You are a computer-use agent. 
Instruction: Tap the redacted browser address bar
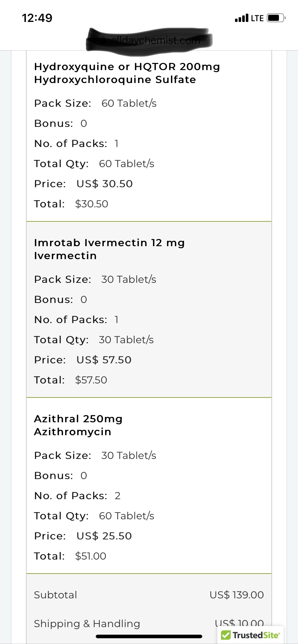pyautogui.click(x=149, y=40)
